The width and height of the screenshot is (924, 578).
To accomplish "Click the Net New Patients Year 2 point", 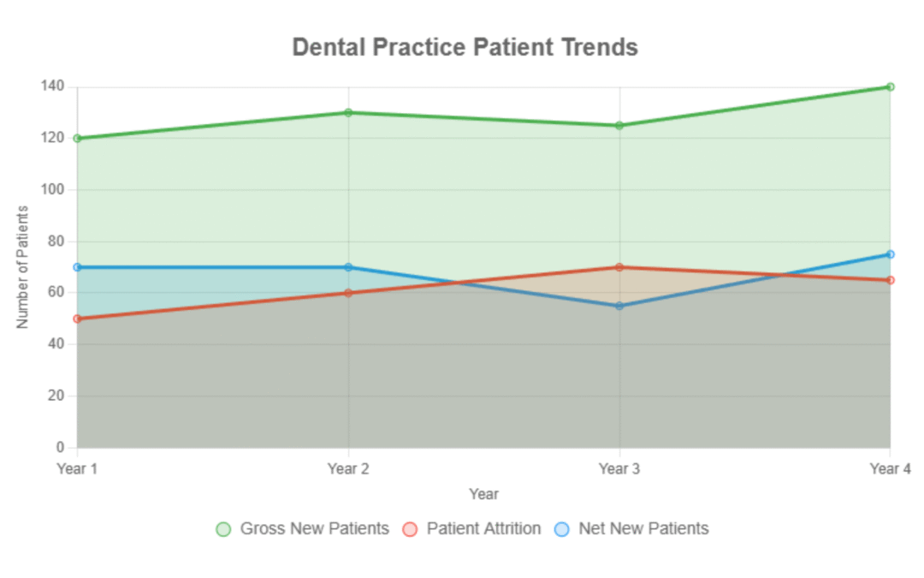I will tap(348, 267).
